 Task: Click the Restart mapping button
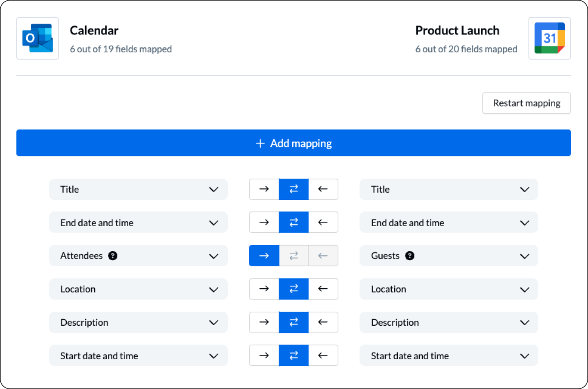point(526,103)
